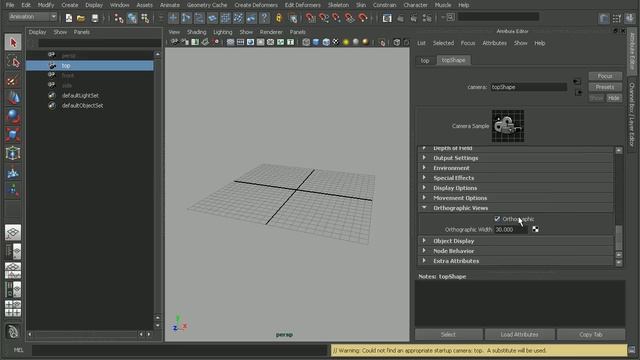Viewport: 640px width, 360px height.
Task: Save the current scene
Action: pos(95,18)
